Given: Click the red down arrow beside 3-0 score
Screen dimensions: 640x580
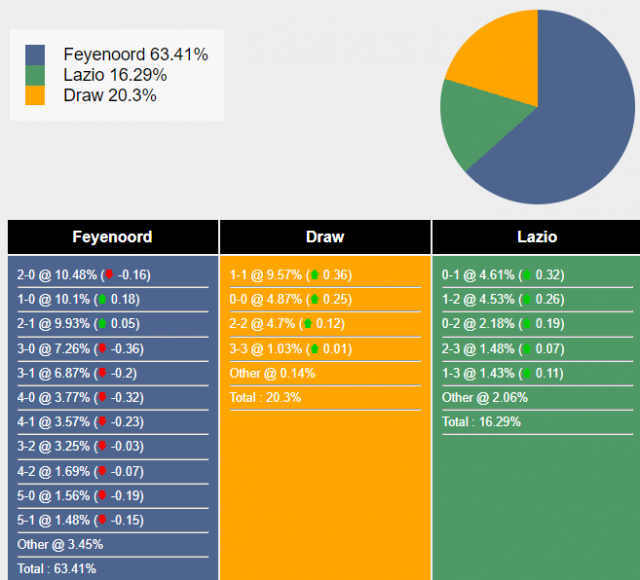Looking at the screenshot, I should tap(102, 348).
